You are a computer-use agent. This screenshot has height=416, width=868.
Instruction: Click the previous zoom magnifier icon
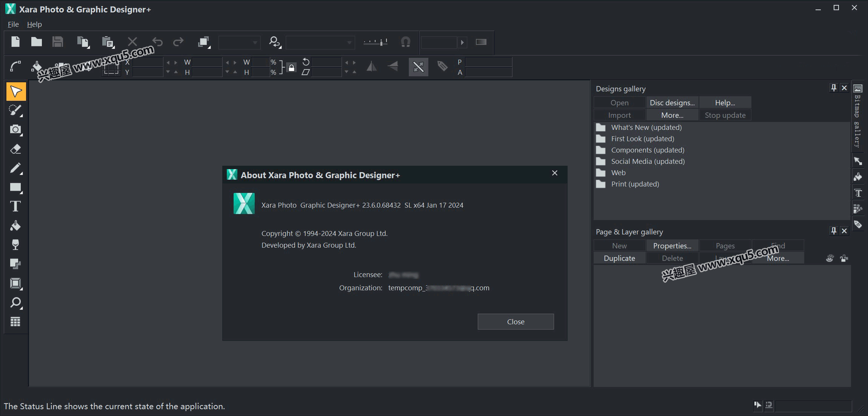275,42
